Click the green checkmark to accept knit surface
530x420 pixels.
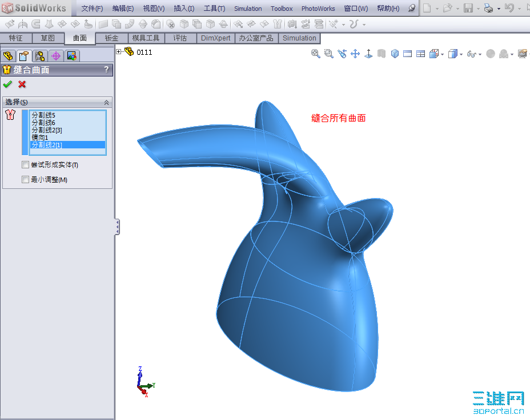[x=7, y=84]
